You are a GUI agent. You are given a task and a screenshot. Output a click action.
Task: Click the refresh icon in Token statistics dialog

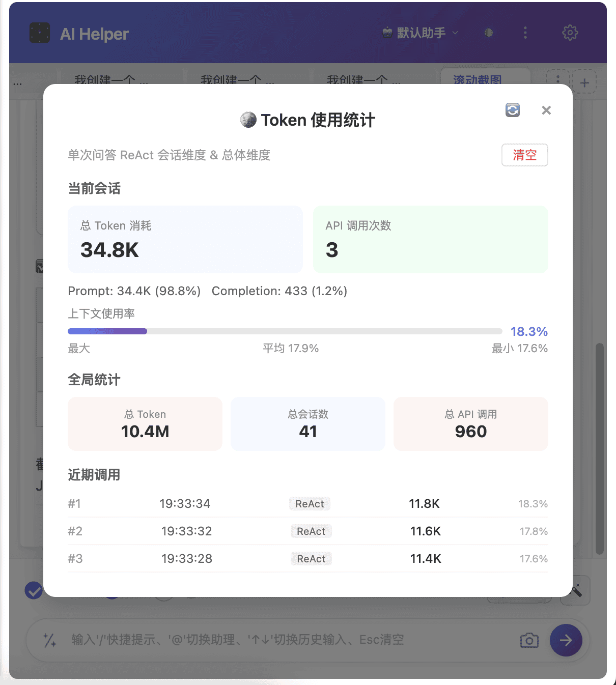[x=513, y=110]
